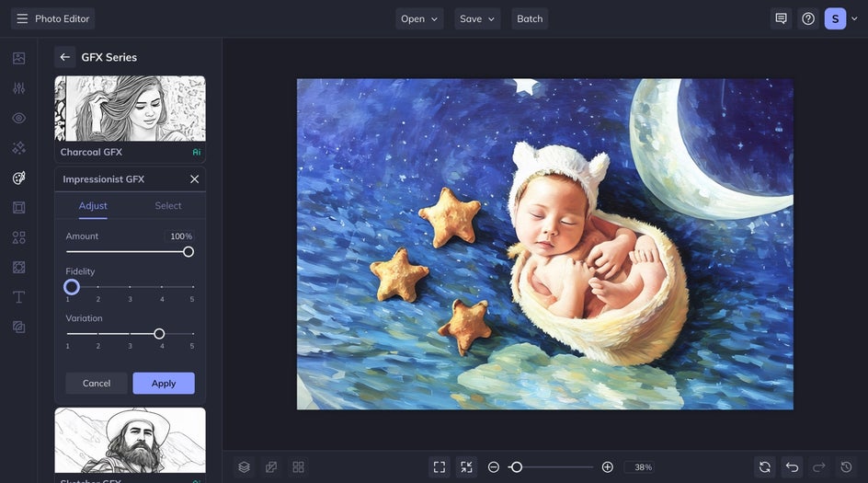The height and width of the screenshot is (483, 868).
Task: Click the 38% zoom value field
Action: tap(641, 467)
